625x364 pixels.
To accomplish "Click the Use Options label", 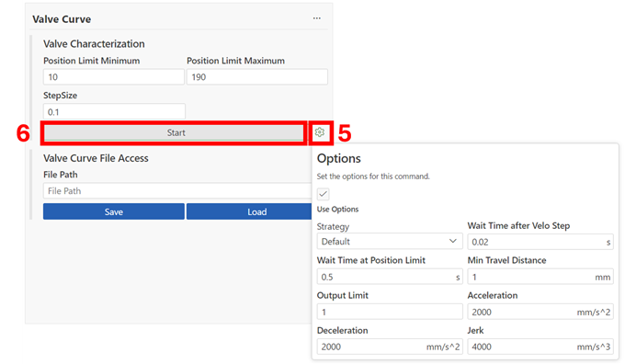I will [x=337, y=210].
